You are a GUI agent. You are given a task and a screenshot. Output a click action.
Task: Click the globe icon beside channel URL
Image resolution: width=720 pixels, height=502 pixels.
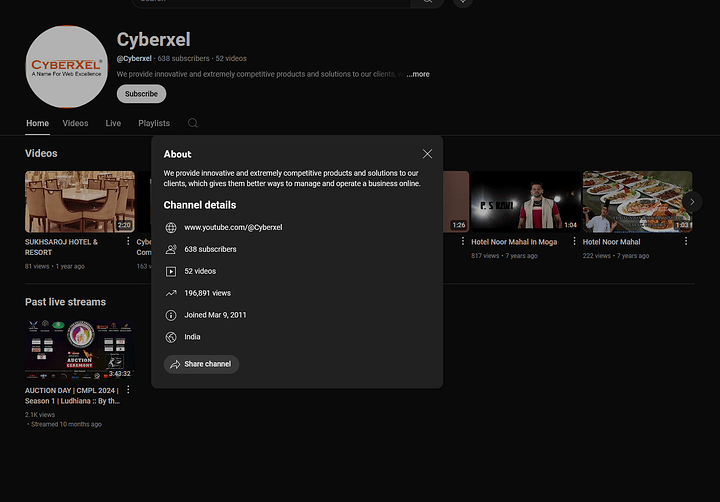pos(171,227)
